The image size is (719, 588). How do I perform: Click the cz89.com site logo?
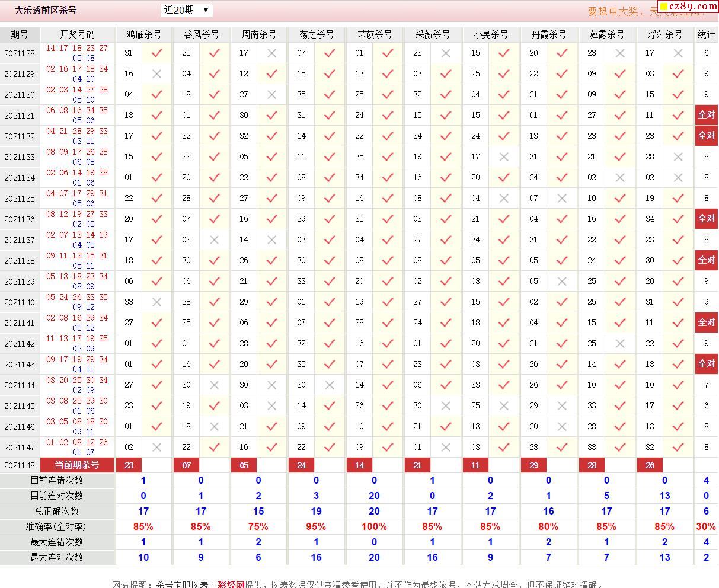[x=689, y=7]
